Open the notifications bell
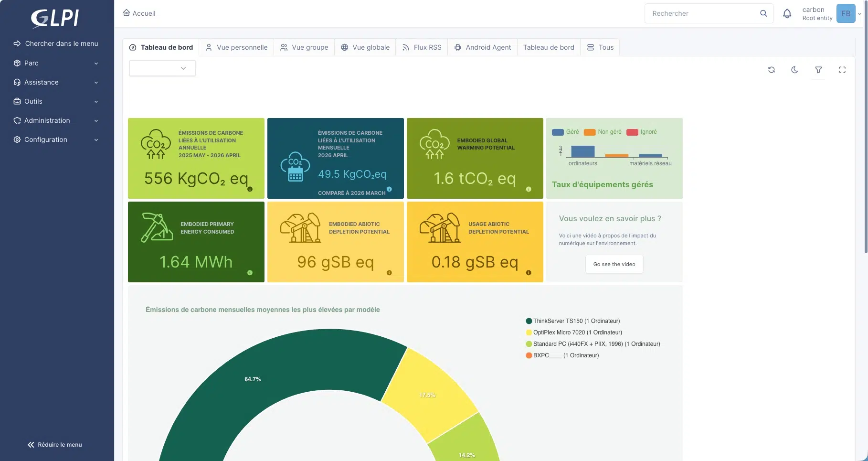The width and height of the screenshot is (868, 461). [787, 13]
